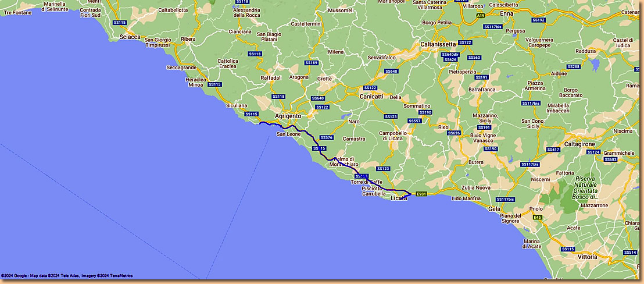Screen dimensions: 644x284
Task: Click the Mirabella Imbaccari label
Action: coord(558,108)
